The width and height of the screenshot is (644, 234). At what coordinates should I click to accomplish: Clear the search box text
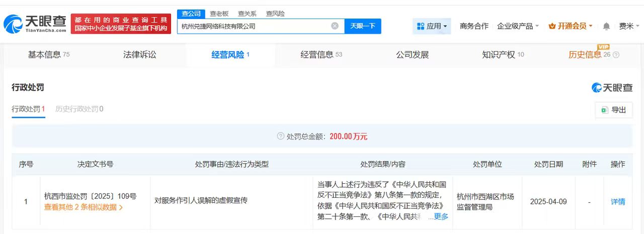pos(335,26)
